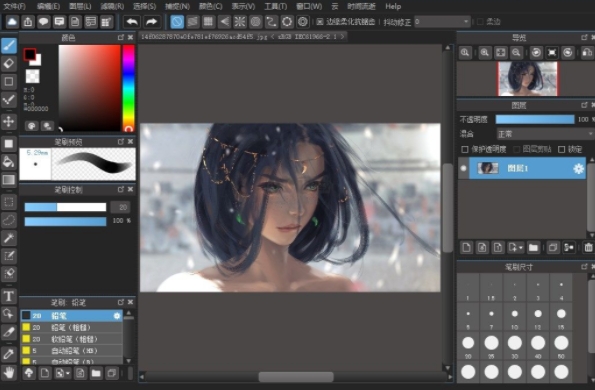Click the canvas horizontal scrollbar thumb
This screenshot has height=390, width=595.
(x=296, y=376)
